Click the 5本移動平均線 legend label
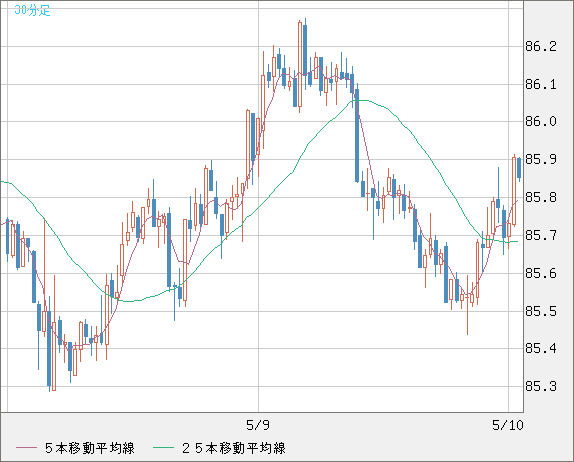This screenshot has height=462, width=574. [90, 448]
